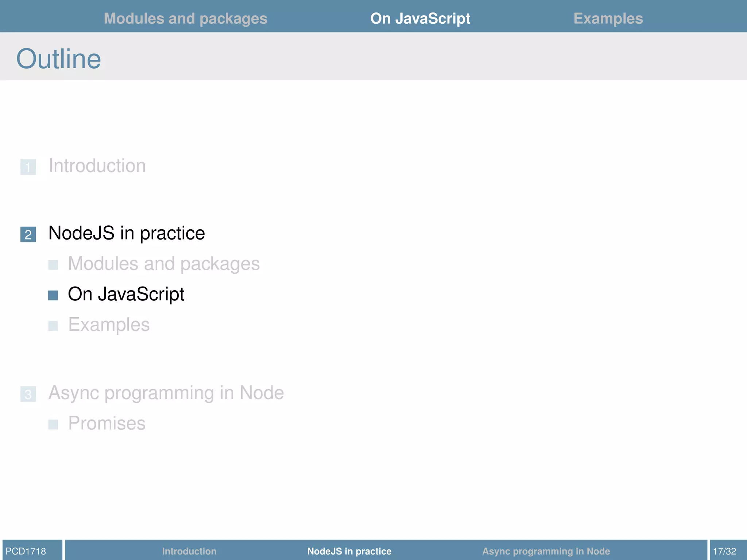Viewport: 747px width, 560px height.
Task: Click 'NodeJS in practice' in footer bar
Action: pyautogui.click(x=349, y=551)
